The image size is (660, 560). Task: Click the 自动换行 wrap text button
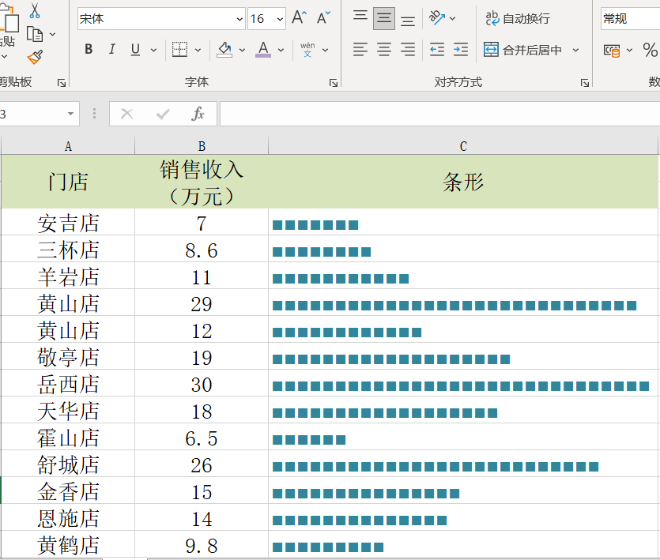[x=518, y=18]
